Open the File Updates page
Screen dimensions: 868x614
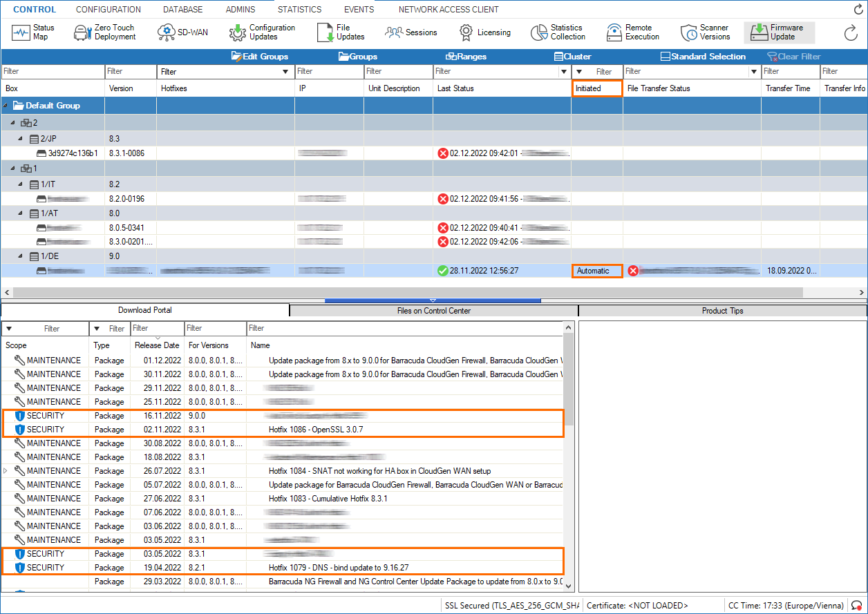(x=341, y=32)
